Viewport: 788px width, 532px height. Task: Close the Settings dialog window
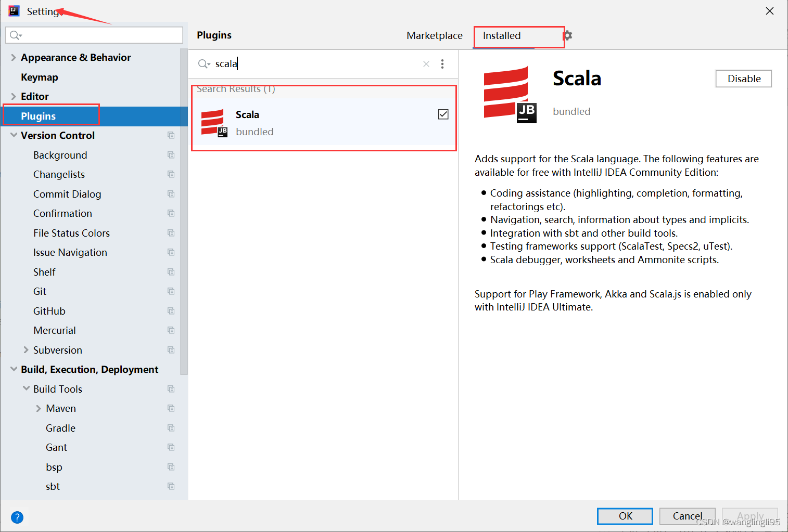click(770, 11)
